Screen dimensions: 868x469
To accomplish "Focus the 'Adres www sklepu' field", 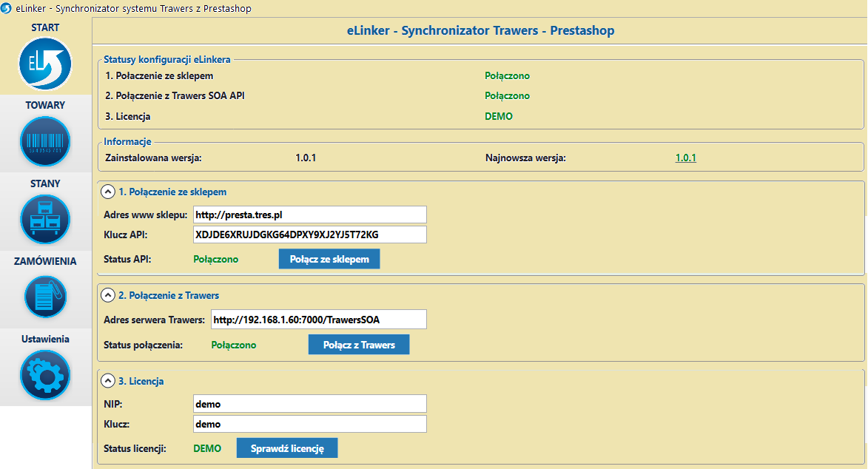I will coord(310,215).
